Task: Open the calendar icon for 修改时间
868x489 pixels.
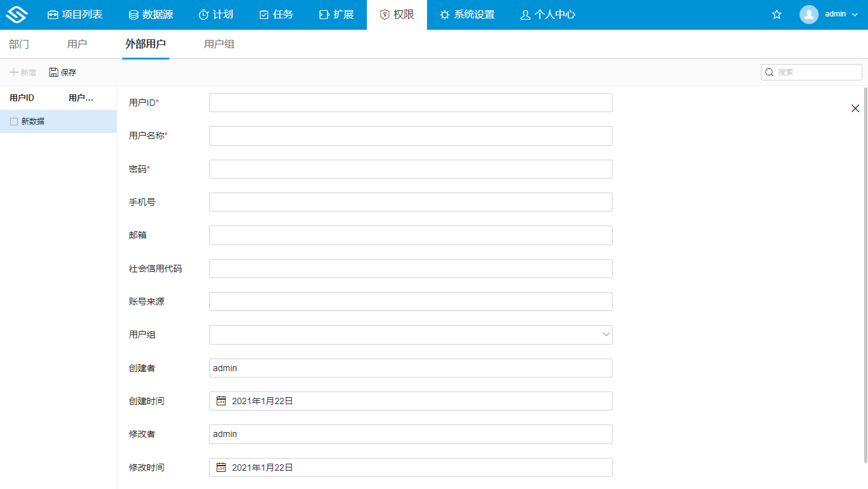Action: (x=221, y=467)
